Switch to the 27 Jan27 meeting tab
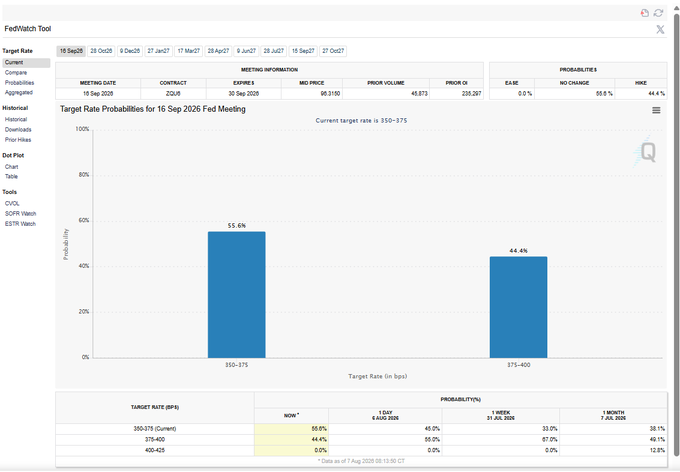Image resolution: width=680 pixels, height=472 pixels. (158, 51)
